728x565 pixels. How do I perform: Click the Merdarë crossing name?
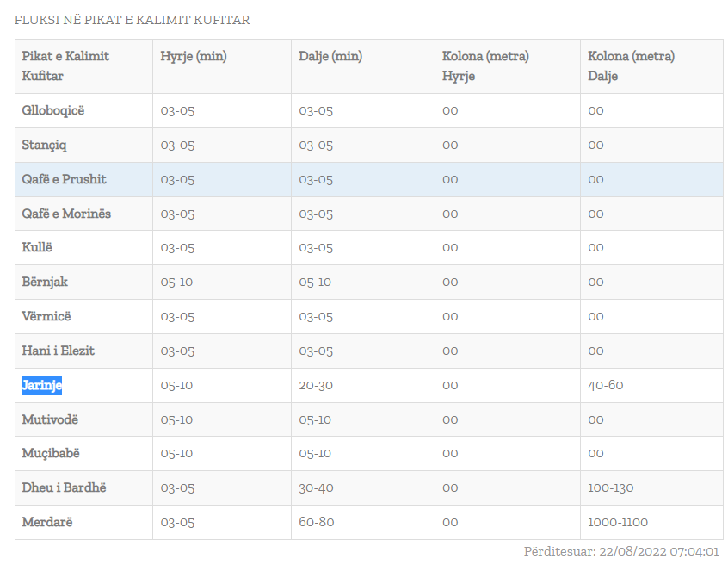tap(47, 522)
